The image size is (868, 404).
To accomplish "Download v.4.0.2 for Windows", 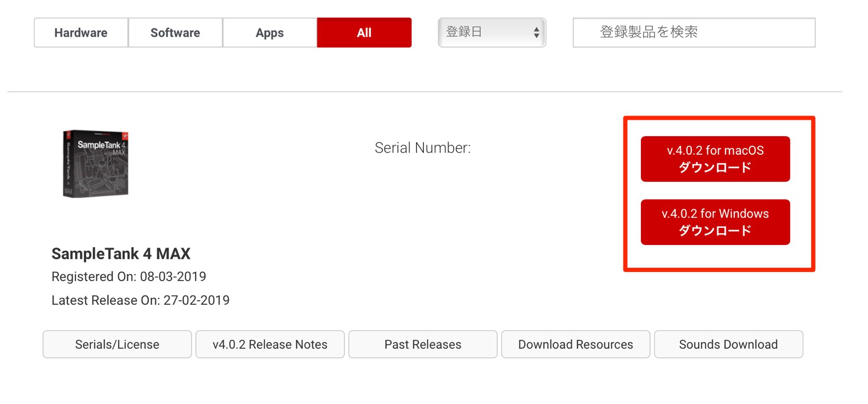I will 715,222.
